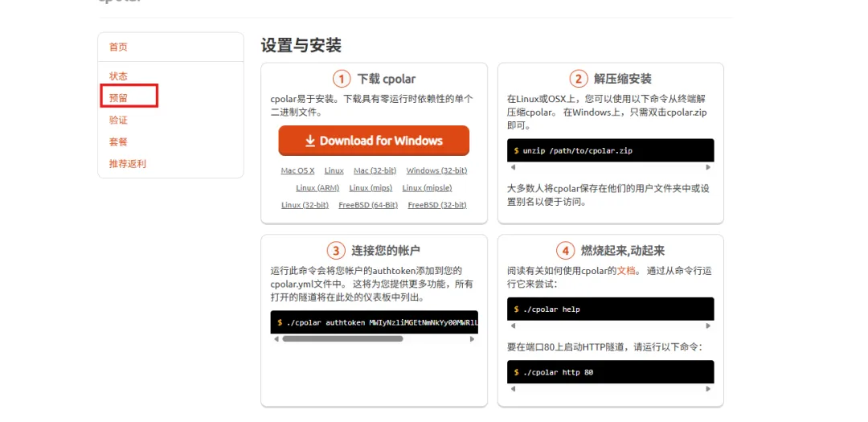Click the Windows (32-bit) download link

[x=436, y=170]
